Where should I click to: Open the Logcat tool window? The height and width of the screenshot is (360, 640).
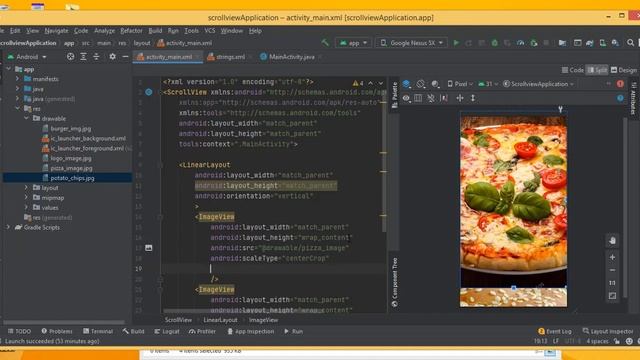167,331
